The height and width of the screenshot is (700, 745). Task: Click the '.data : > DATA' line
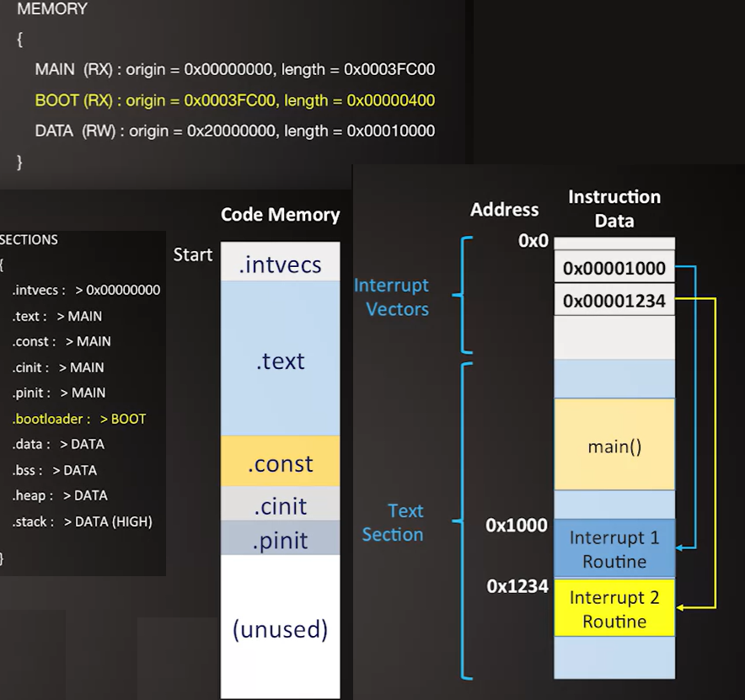click(58, 444)
